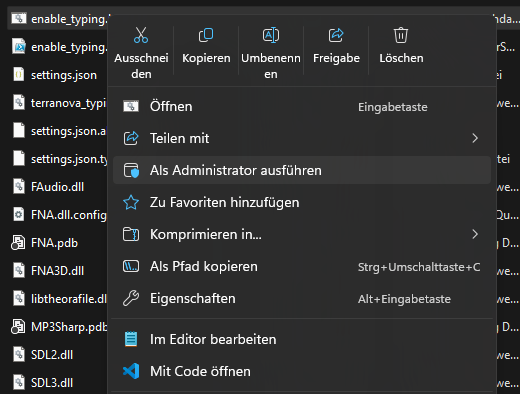This screenshot has height=394, width=520.
Task: Choose Mit Code öffnen
Action: click(x=302, y=371)
